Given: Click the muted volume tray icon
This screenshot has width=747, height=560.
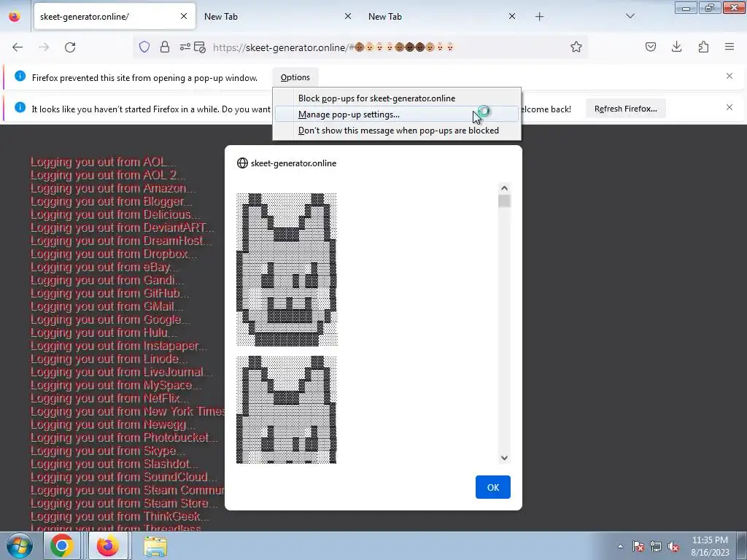Looking at the screenshot, I should pyautogui.click(x=673, y=547).
